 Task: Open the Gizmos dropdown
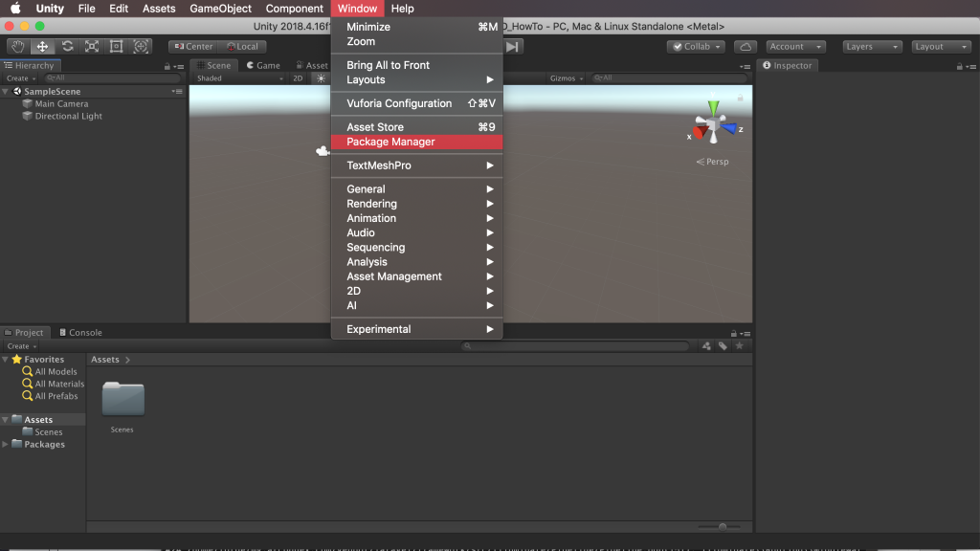pos(567,78)
